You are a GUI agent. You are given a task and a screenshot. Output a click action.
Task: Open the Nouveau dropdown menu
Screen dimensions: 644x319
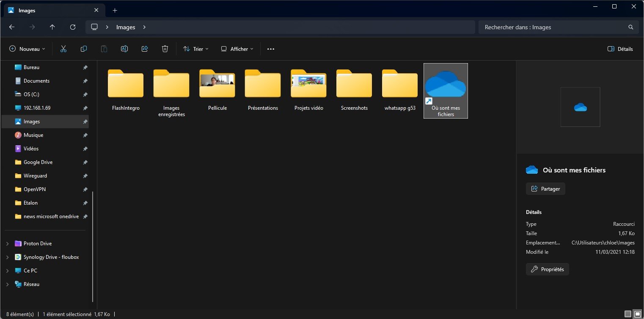[28, 49]
